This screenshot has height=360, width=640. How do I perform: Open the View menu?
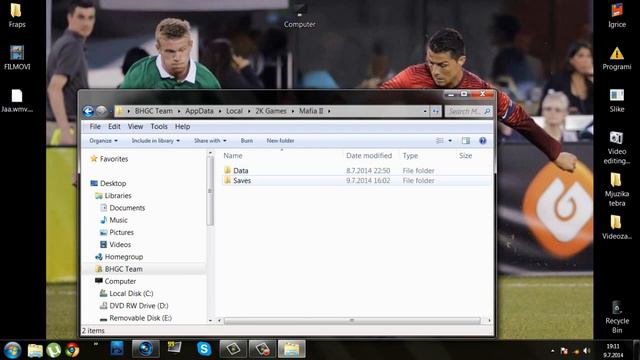pyautogui.click(x=136, y=127)
